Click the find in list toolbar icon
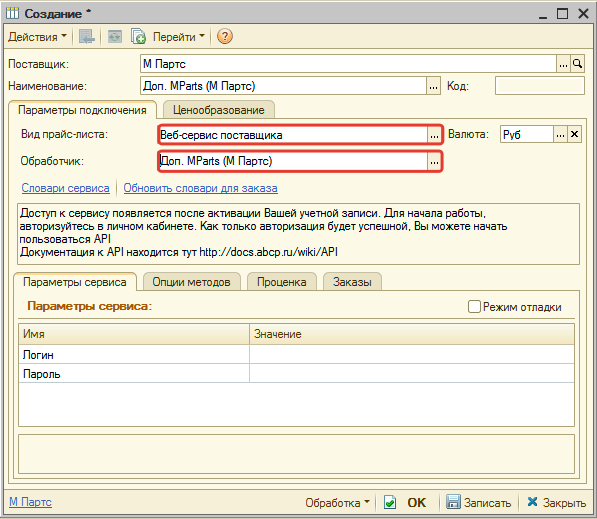This screenshot has height=519, width=597. pos(87,37)
